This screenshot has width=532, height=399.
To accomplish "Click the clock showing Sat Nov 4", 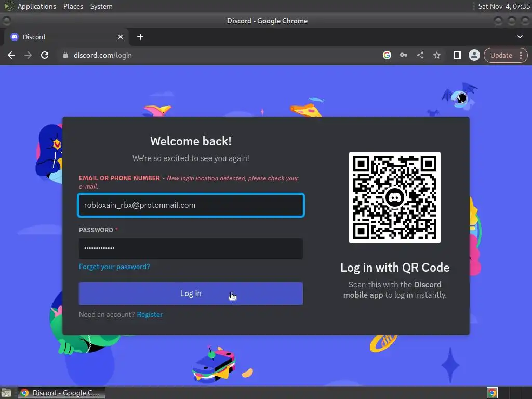I will 504,6.
